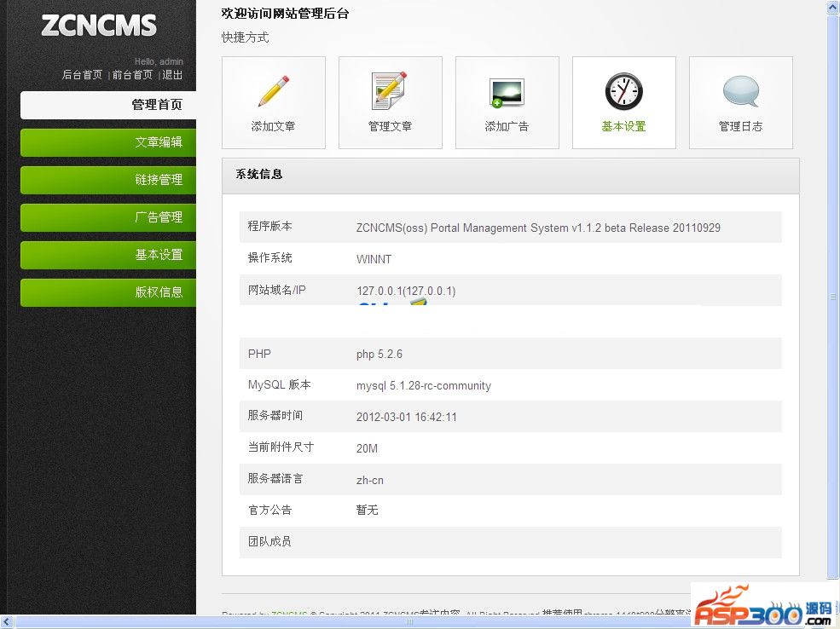
Task: Click the pencil icon for 添加文章
Action: coord(274,90)
